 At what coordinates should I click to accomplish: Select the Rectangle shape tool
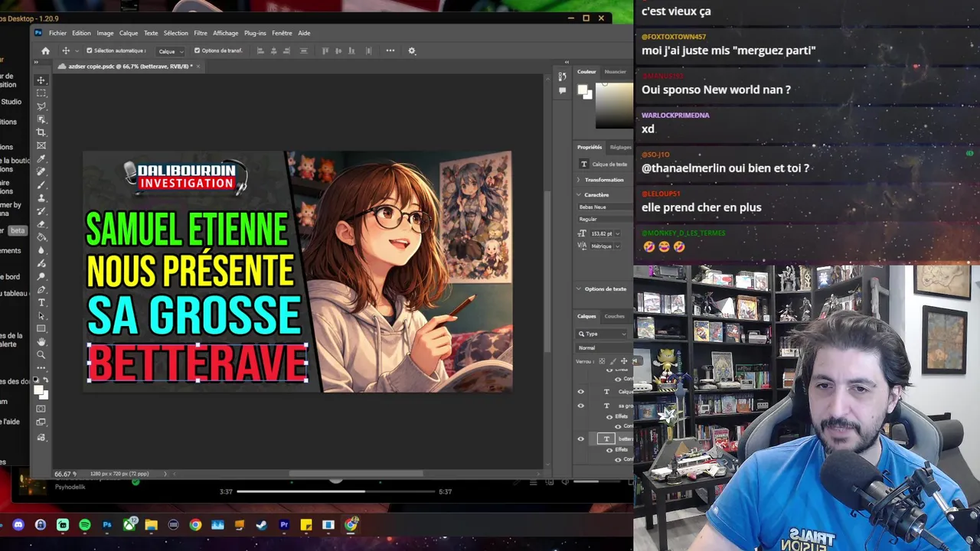tap(41, 328)
